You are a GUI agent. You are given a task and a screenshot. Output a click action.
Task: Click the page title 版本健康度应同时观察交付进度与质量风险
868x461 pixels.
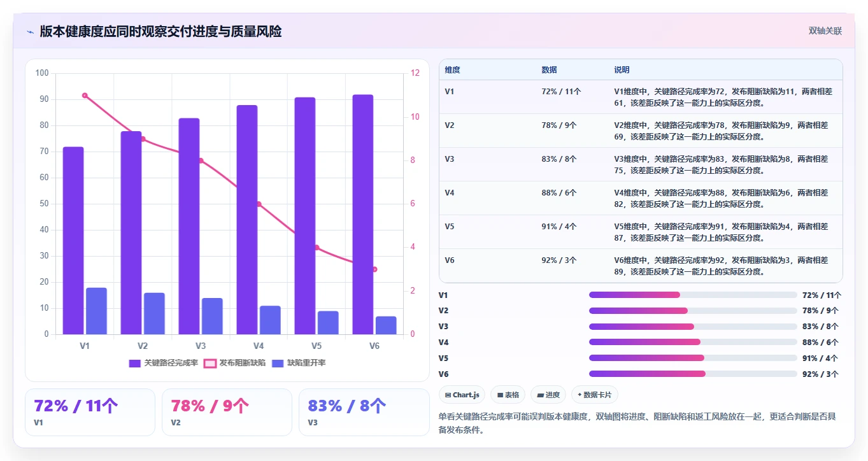click(160, 31)
